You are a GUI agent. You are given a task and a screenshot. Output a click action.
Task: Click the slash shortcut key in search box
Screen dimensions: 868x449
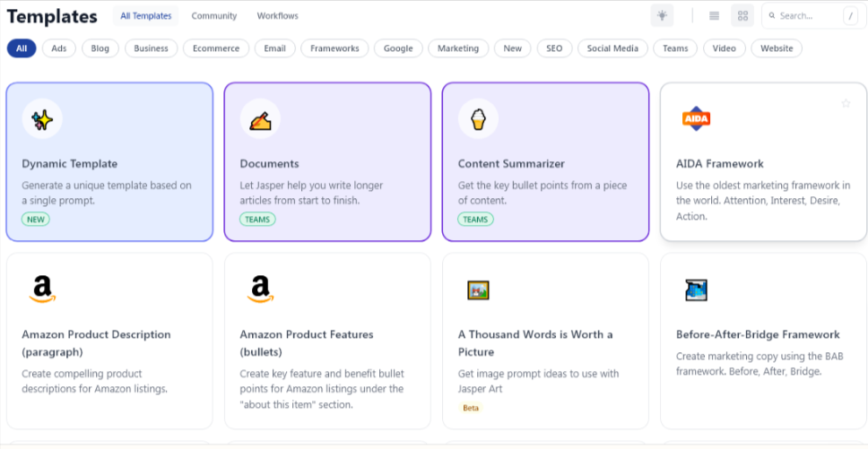pos(849,16)
